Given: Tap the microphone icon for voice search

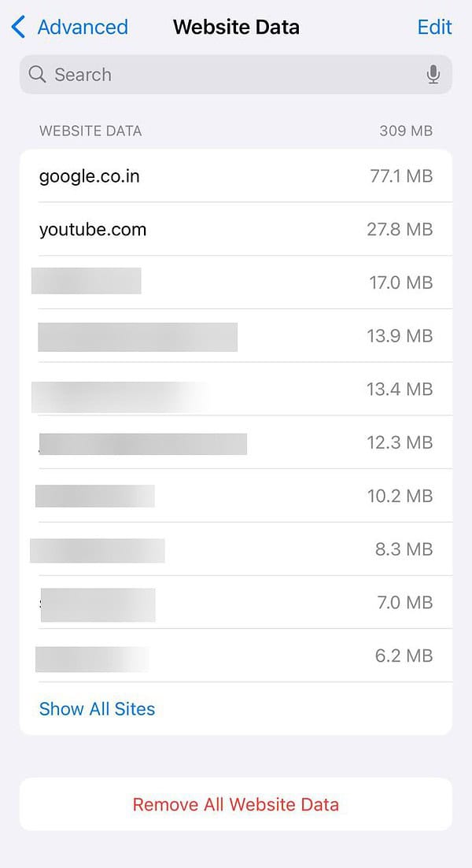Looking at the screenshot, I should tap(433, 74).
